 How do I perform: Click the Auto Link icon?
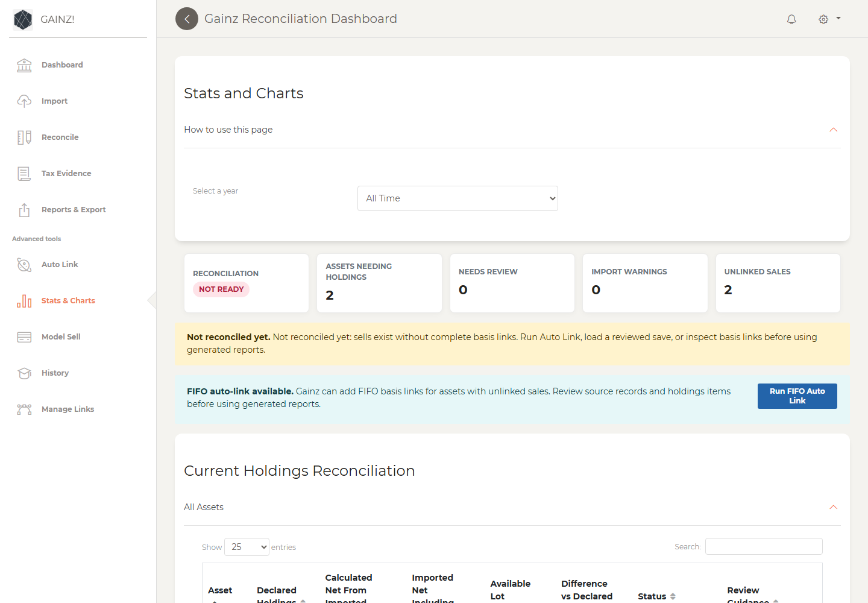click(24, 265)
